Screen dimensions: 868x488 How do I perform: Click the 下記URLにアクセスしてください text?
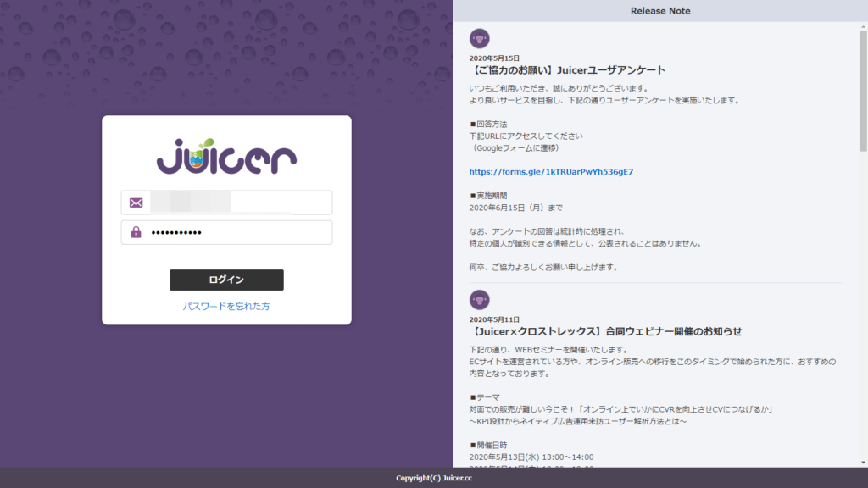point(526,136)
